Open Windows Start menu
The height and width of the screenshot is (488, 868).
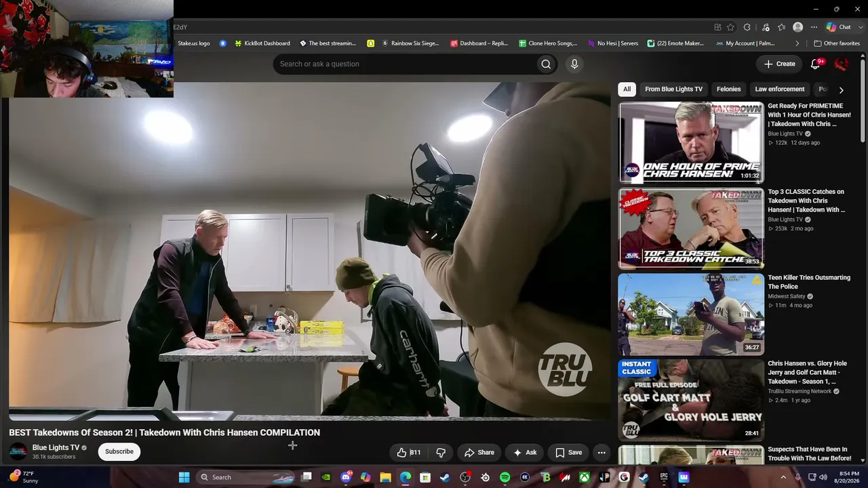(184, 477)
